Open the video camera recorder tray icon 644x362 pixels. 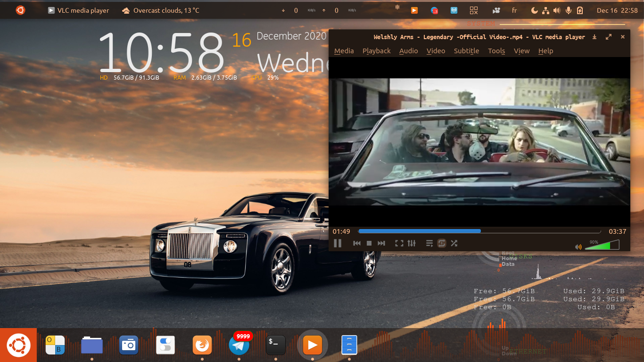(x=496, y=10)
